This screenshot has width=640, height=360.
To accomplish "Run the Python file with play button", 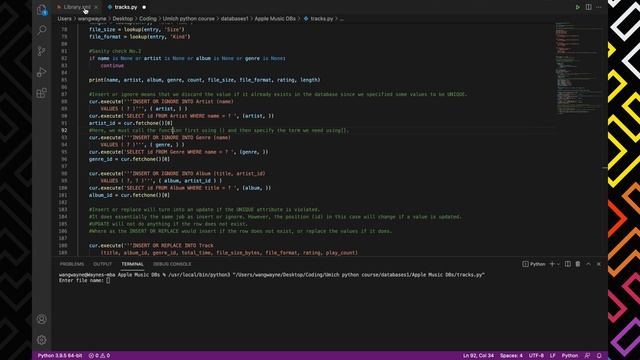I will click(578, 7).
